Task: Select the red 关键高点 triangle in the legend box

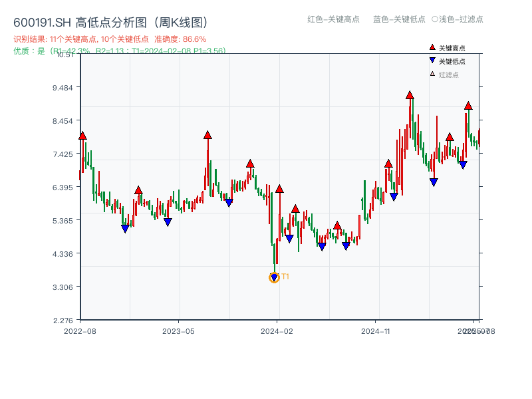Action: [431, 48]
